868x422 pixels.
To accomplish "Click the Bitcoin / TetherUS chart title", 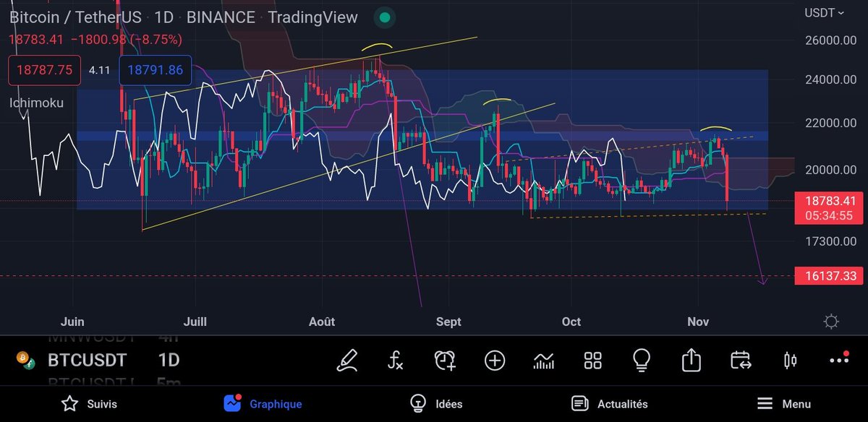I will pos(75,17).
